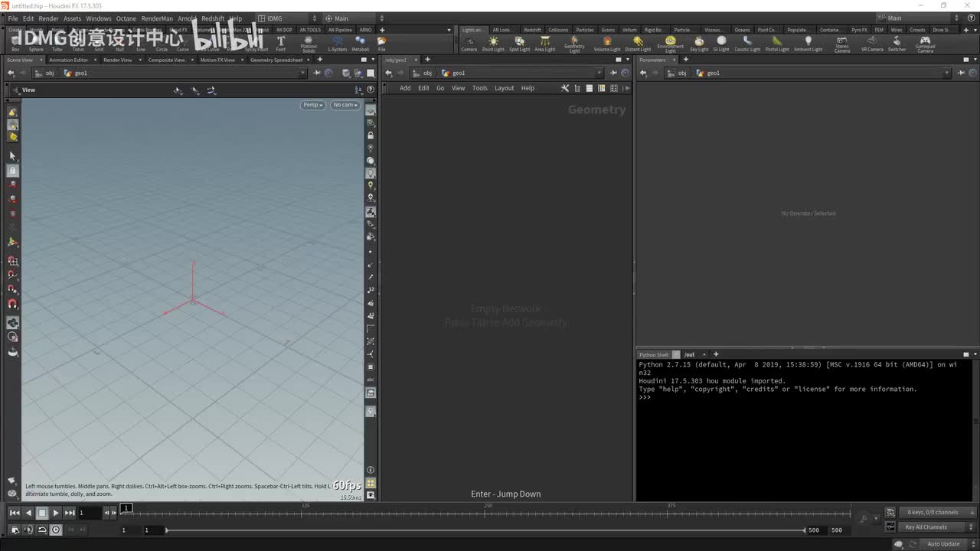Screen dimensions: 980x551
Task: Add a Platonic Solids object from shelf
Action: click(x=309, y=44)
